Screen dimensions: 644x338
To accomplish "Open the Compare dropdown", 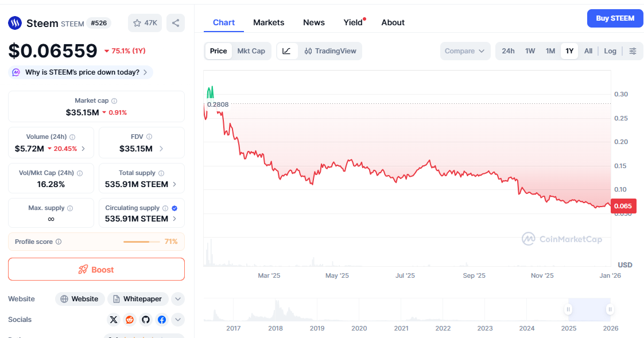I will pos(465,51).
